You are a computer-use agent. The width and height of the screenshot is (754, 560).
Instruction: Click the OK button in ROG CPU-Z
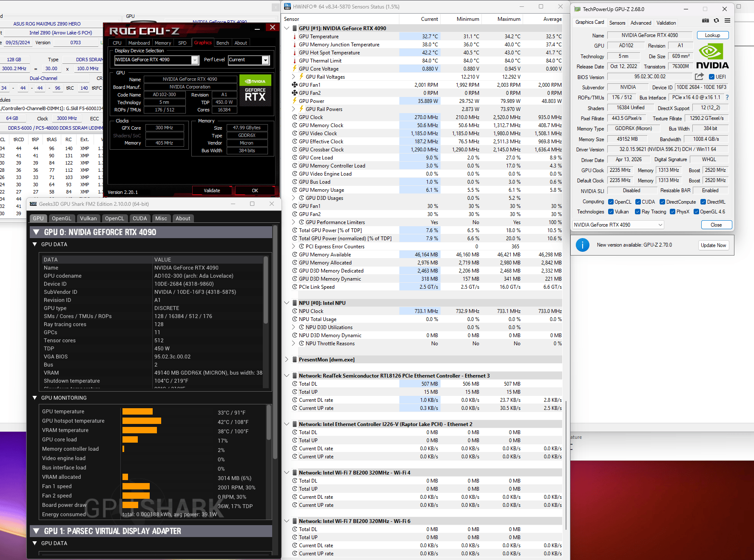click(x=255, y=190)
